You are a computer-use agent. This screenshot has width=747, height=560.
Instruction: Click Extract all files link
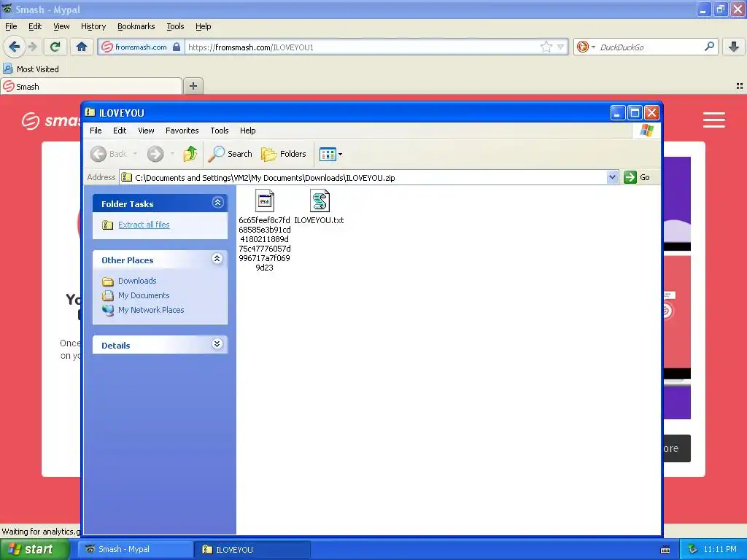click(x=144, y=225)
